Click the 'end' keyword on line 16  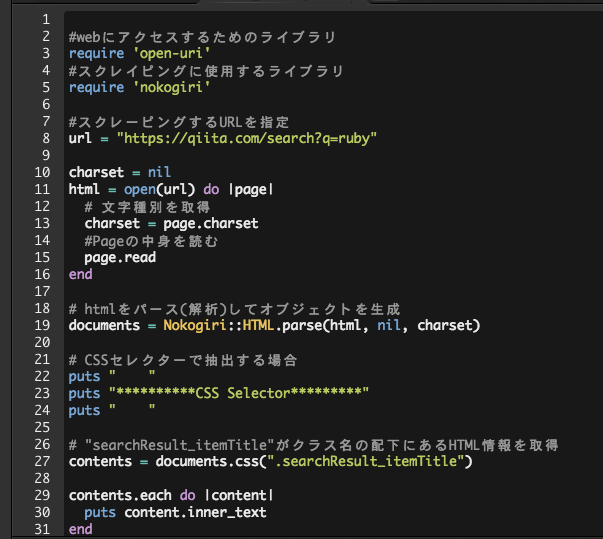point(80,274)
